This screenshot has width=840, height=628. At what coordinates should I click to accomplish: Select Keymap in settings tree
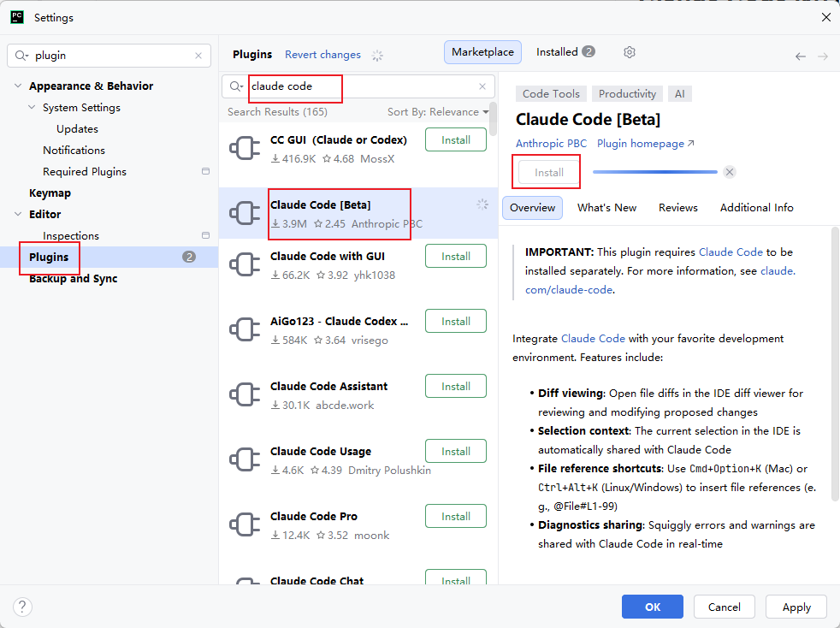pyautogui.click(x=50, y=193)
